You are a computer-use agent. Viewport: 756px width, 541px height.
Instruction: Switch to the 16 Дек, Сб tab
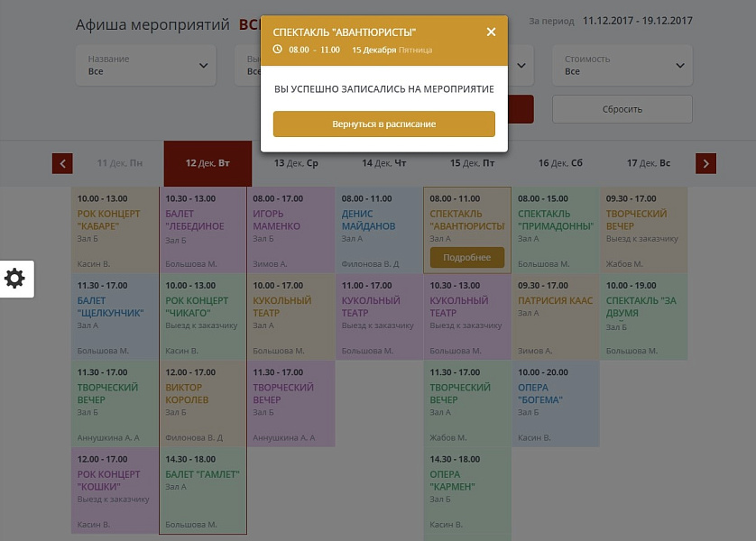pos(560,163)
